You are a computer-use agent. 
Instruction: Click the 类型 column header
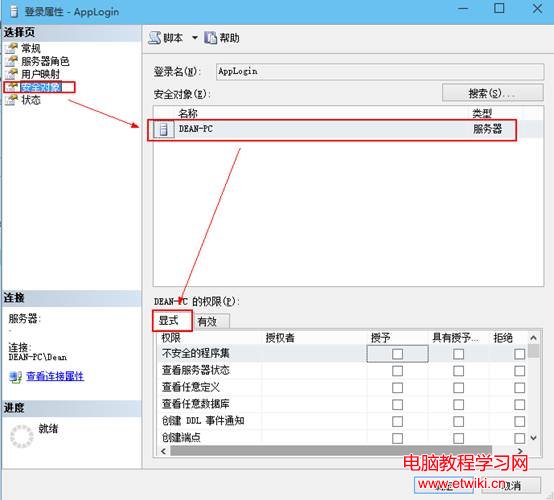[482, 113]
